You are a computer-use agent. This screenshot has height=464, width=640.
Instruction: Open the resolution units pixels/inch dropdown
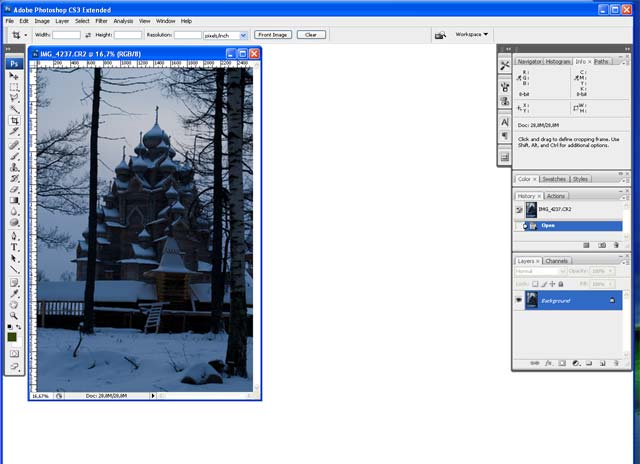243,34
